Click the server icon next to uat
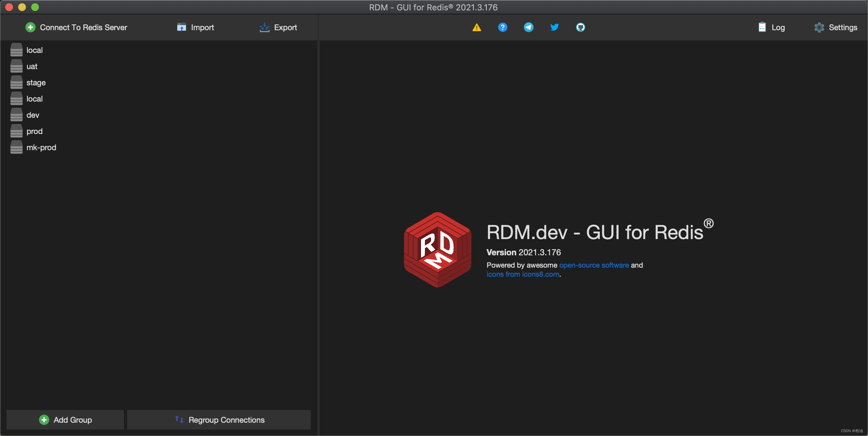This screenshot has width=868, height=436. (16, 67)
